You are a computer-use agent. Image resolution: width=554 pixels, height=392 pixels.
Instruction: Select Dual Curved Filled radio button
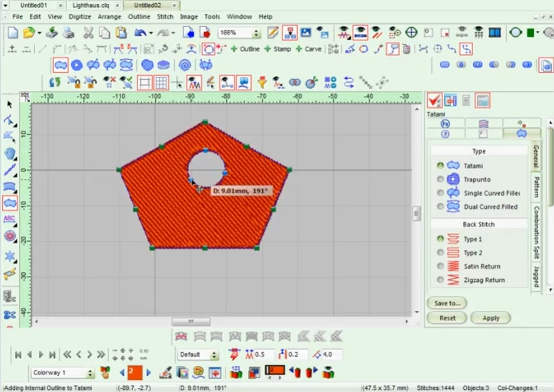tap(440, 207)
